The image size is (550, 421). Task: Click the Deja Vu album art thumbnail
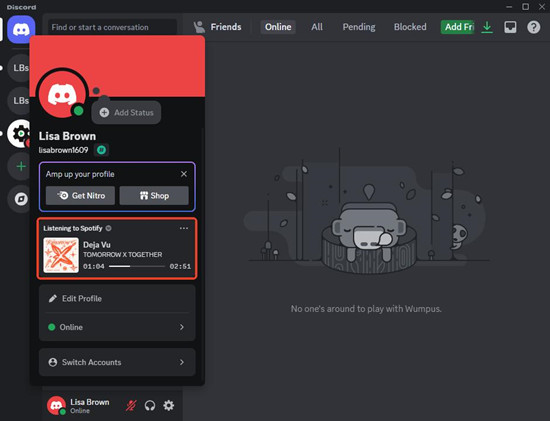[61, 255]
